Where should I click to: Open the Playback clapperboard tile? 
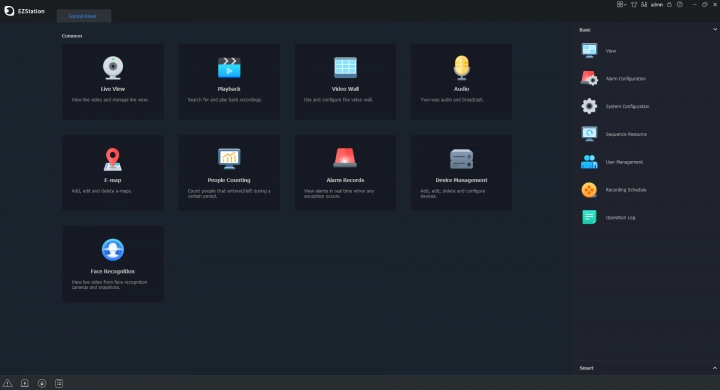click(229, 81)
